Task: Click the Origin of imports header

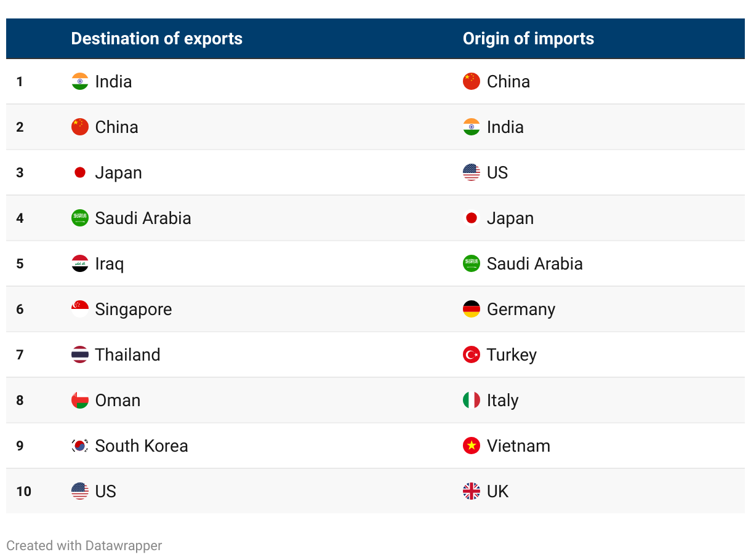Action: (529, 39)
